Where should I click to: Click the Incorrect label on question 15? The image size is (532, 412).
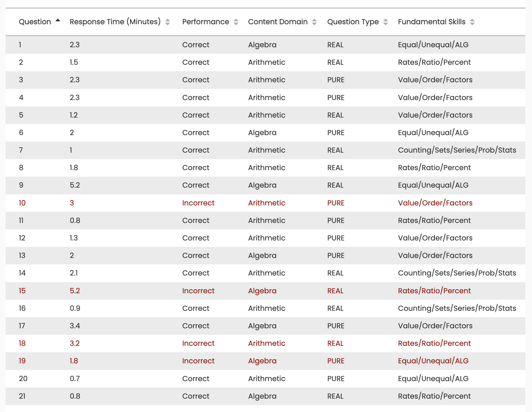(198, 291)
